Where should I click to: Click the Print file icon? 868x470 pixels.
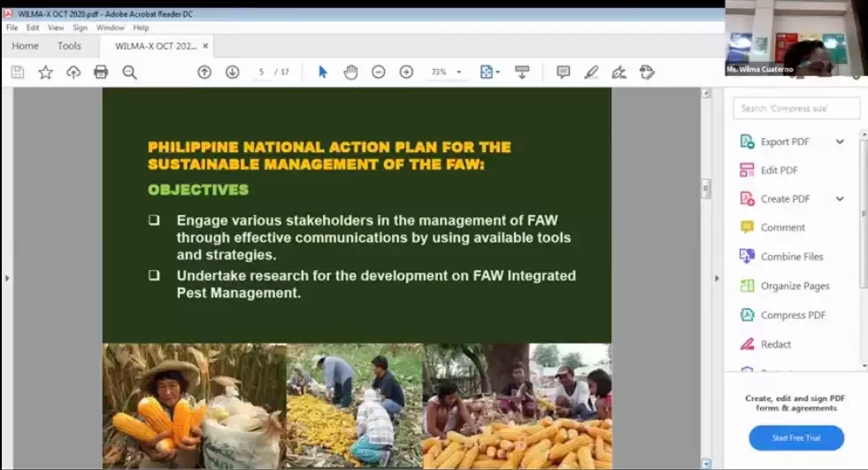click(x=101, y=73)
